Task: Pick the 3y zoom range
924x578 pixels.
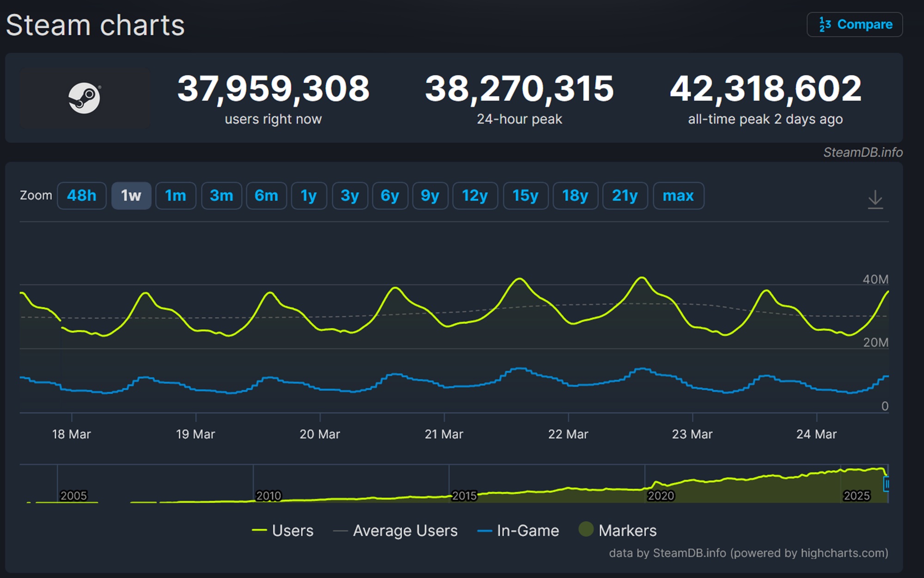Action: pos(350,196)
